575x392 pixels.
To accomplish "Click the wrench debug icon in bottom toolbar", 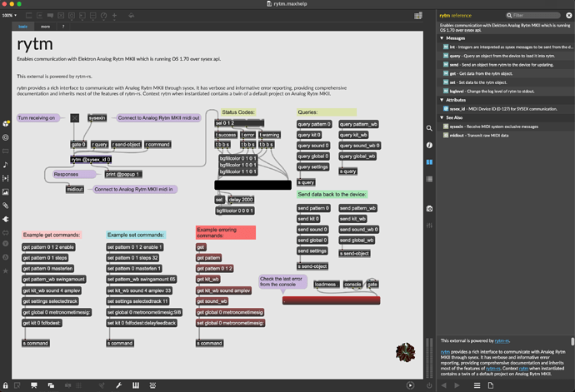I will tap(118, 385).
